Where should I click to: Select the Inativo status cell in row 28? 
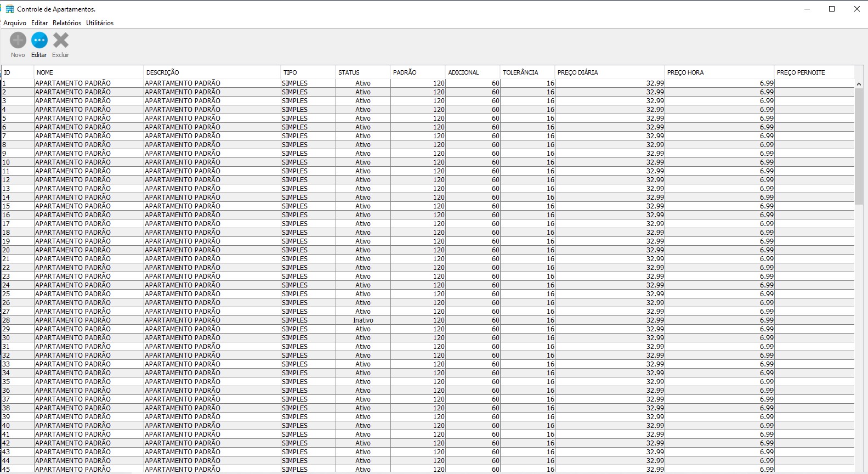tap(363, 320)
